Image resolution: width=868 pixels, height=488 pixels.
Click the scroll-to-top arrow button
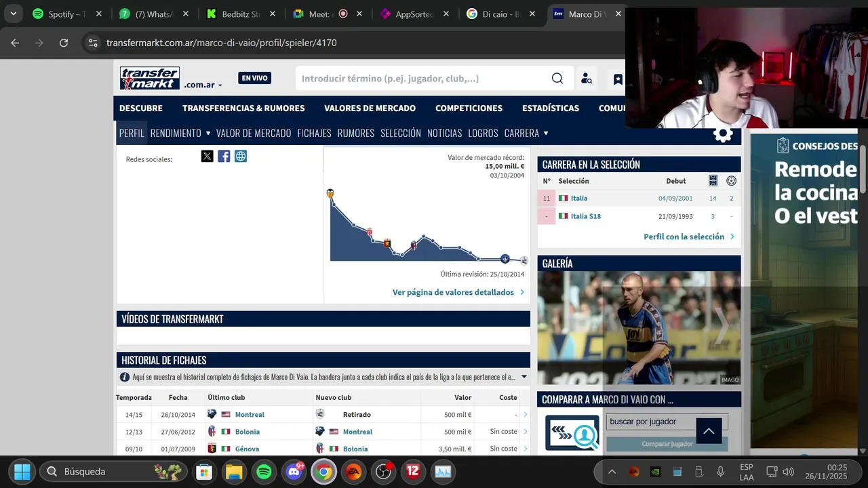pos(709,431)
